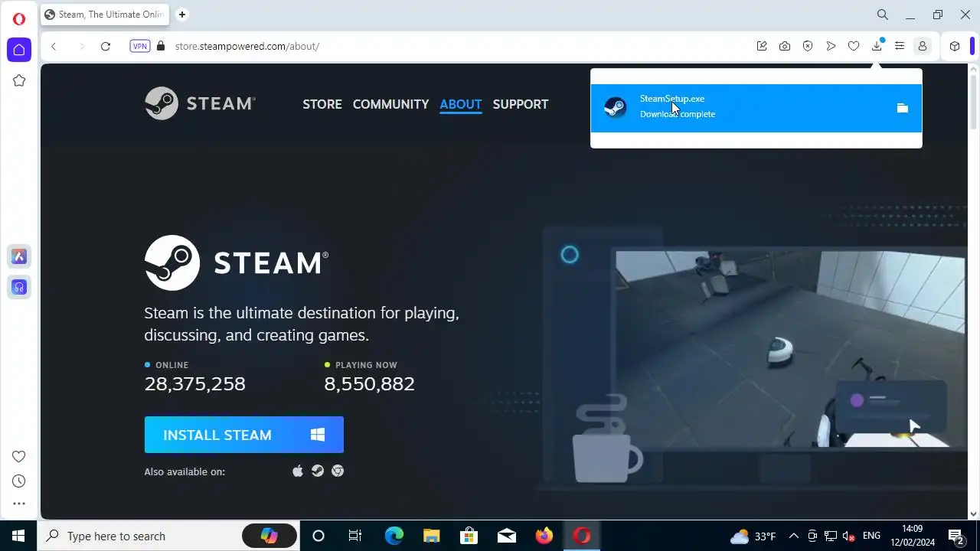Click the flow send arrow icon
This screenshot has width=980, height=551.
pos(831,46)
